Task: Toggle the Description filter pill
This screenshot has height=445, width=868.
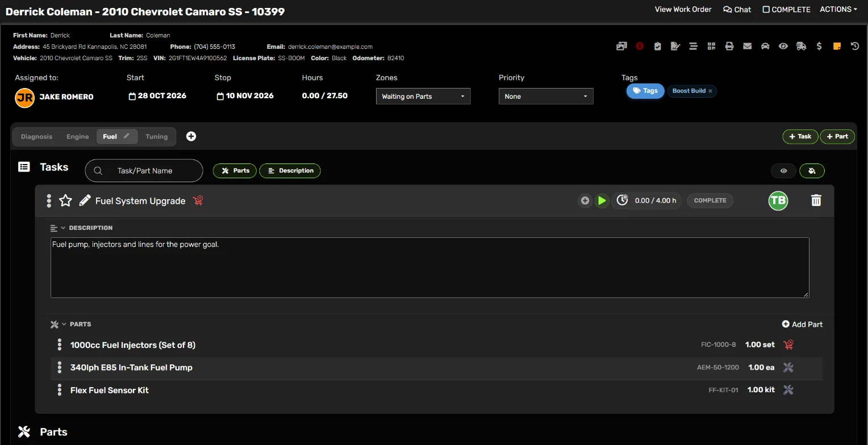Action: 290,170
